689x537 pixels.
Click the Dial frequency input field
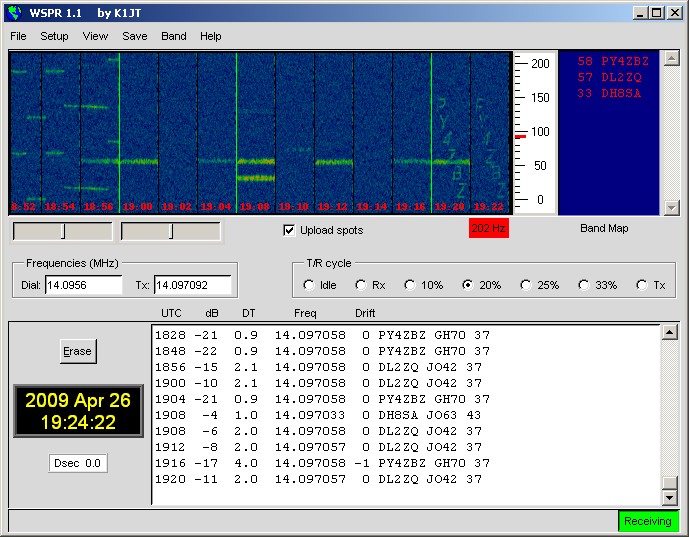coord(83,286)
